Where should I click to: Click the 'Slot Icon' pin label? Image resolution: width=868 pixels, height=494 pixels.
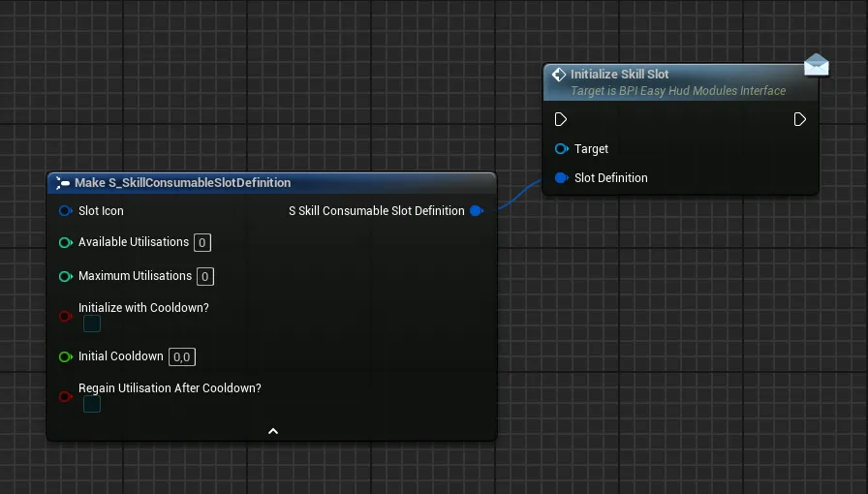click(101, 211)
